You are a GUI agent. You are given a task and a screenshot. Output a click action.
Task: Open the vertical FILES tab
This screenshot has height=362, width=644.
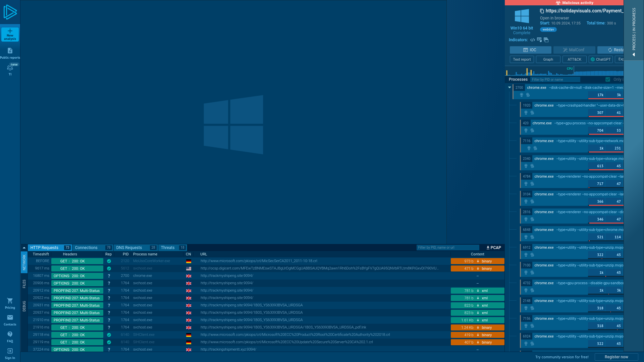(24, 284)
